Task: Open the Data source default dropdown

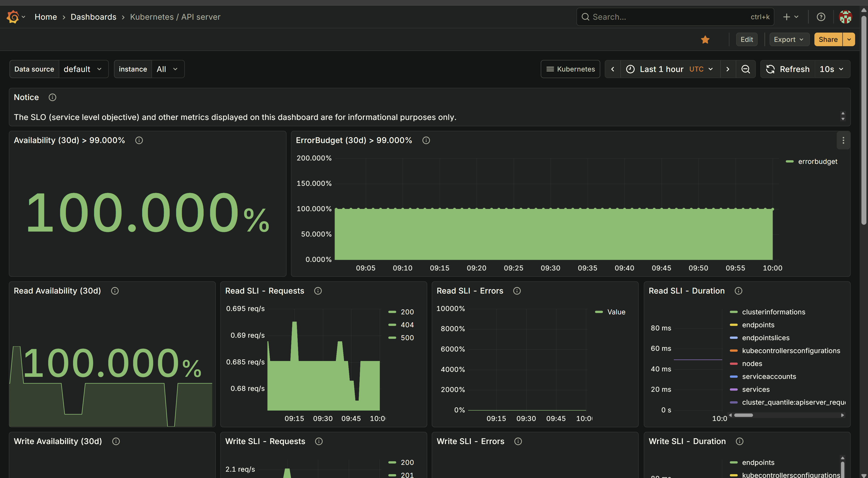Action: pyautogui.click(x=83, y=69)
